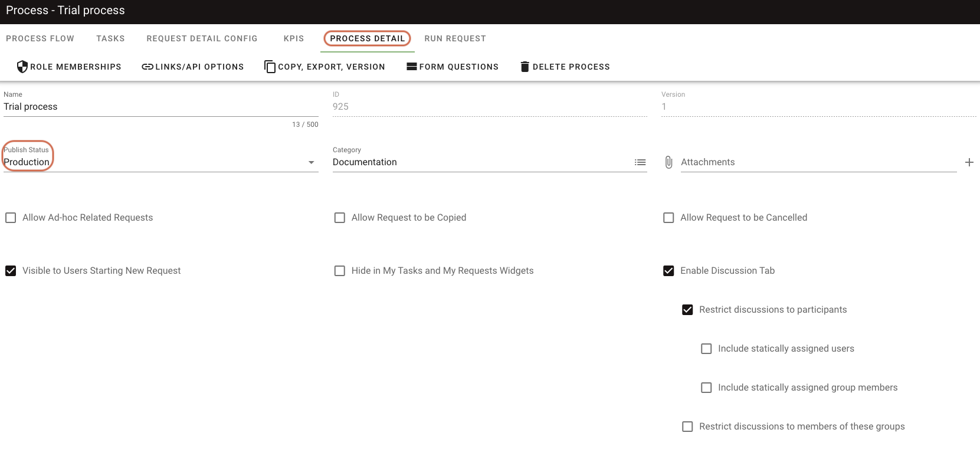Image resolution: width=980 pixels, height=449 pixels.
Task: Click the copy icon beside Copy, Export, Version
Action: [x=270, y=67]
